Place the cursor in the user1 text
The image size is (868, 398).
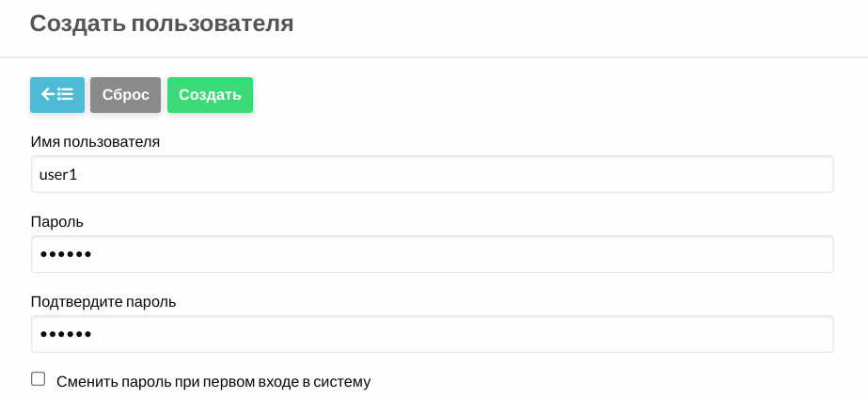(57, 174)
